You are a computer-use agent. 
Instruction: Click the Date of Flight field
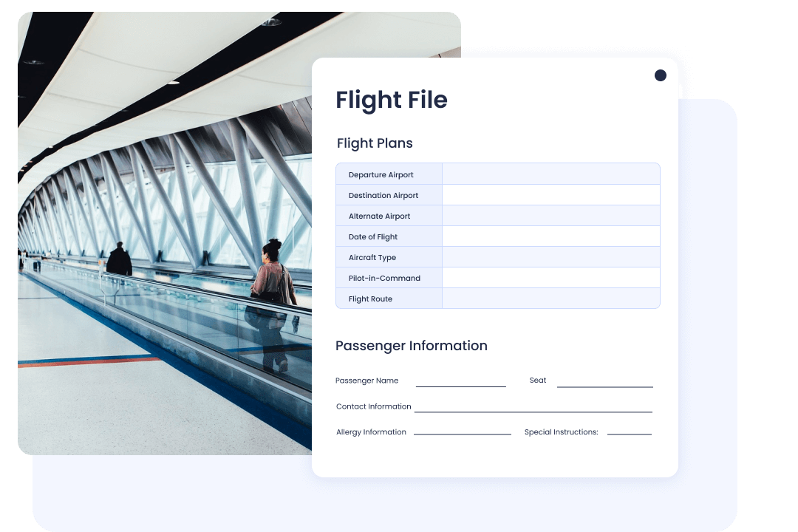pos(550,236)
